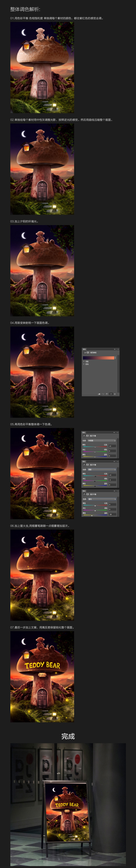Click the balance scale icon in 高光 panel
The image size is (136, 868).
84,494
